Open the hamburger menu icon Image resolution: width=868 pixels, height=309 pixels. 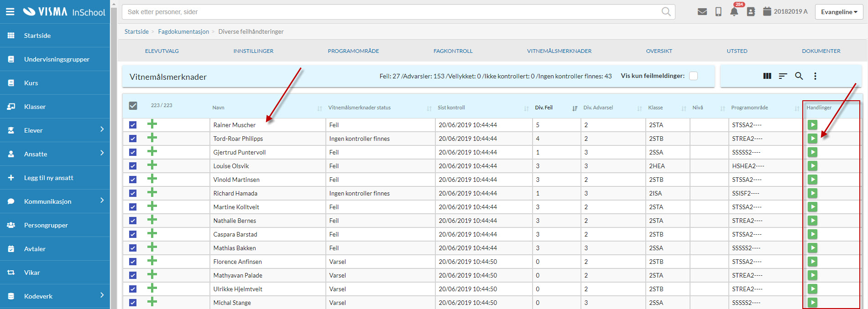pyautogui.click(x=10, y=12)
